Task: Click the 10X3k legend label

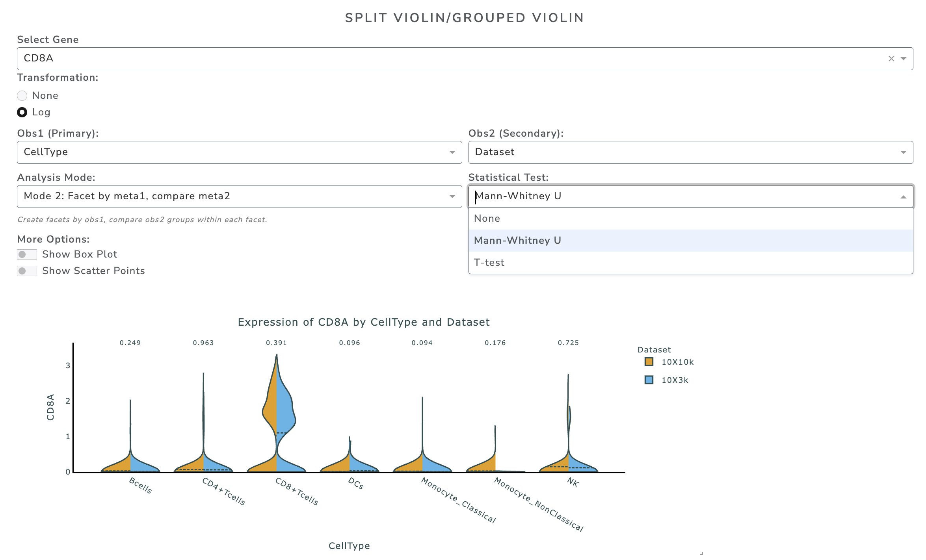Action: tap(675, 380)
